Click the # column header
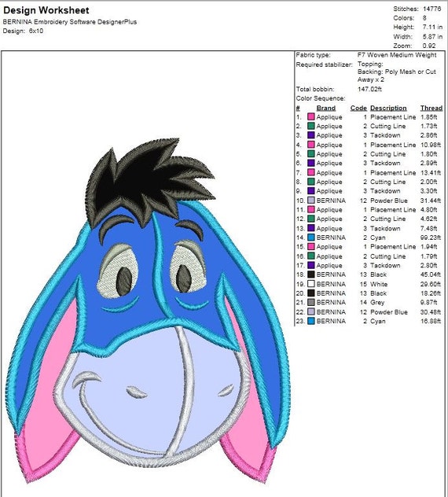Image resolution: width=448 pixels, height=497 pixels. [298, 108]
